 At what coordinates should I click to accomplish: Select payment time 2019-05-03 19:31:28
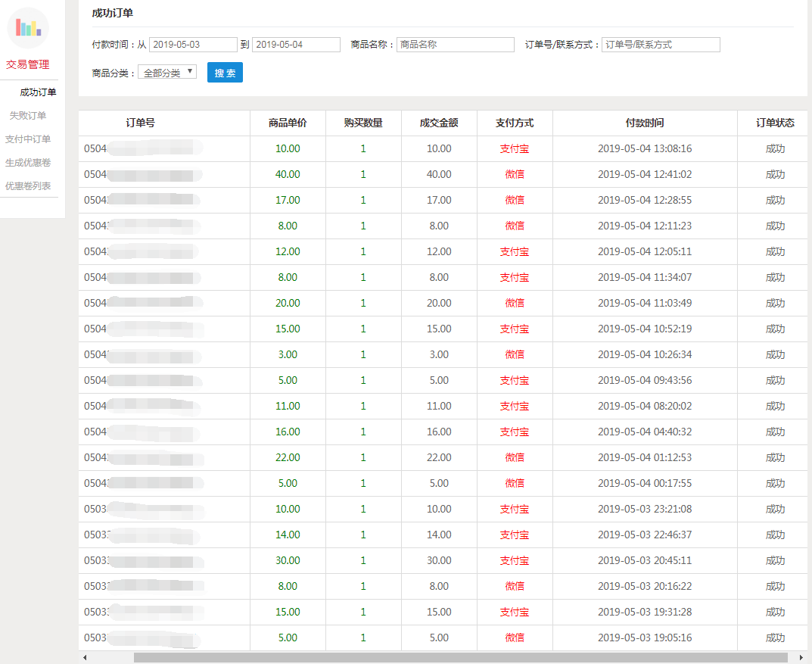pyautogui.click(x=645, y=612)
